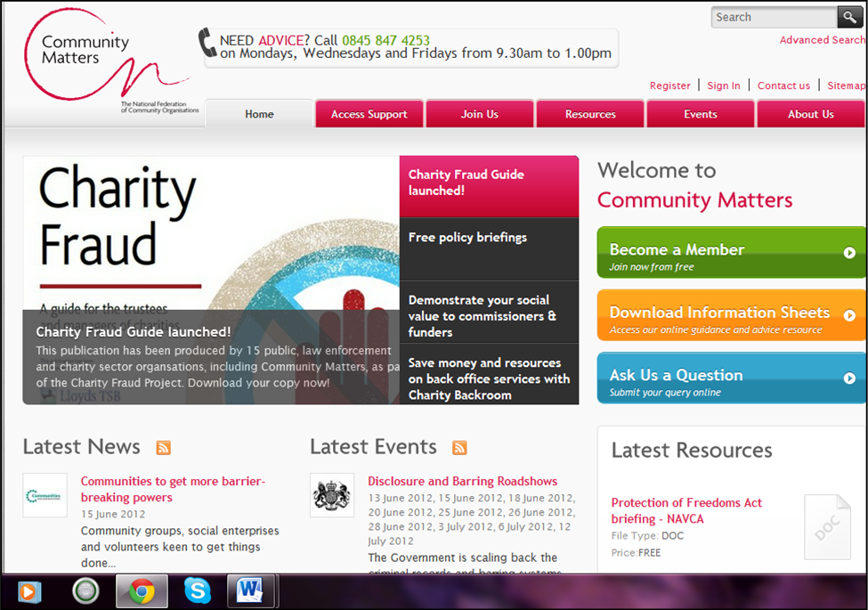
Task: Click the Ask Us a Question button
Action: pos(731,378)
